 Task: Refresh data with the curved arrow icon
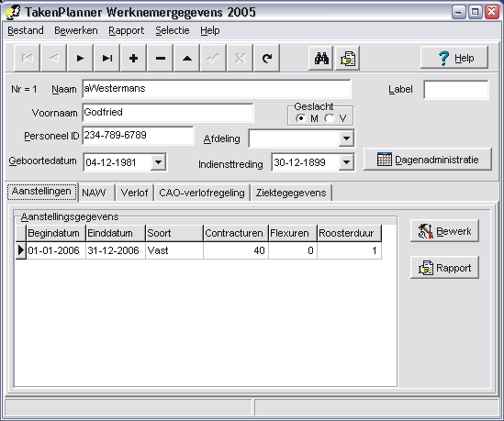266,58
